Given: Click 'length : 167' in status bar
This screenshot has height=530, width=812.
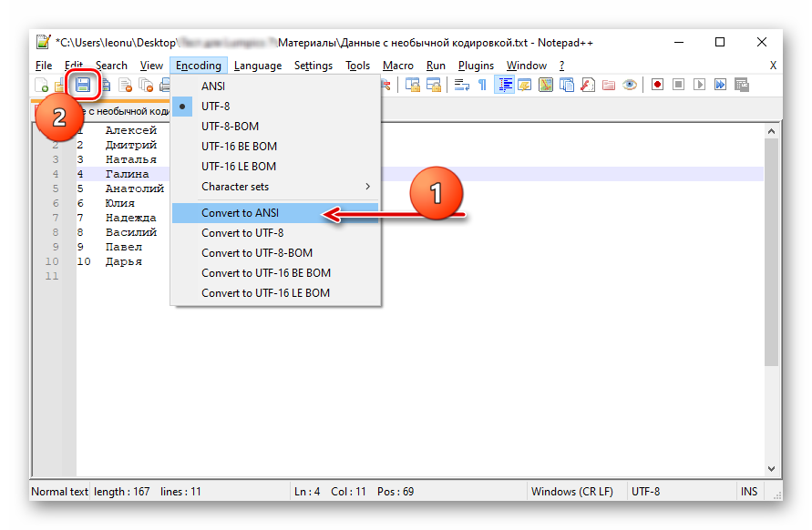Looking at the screenshot, I should click(122, 491).
